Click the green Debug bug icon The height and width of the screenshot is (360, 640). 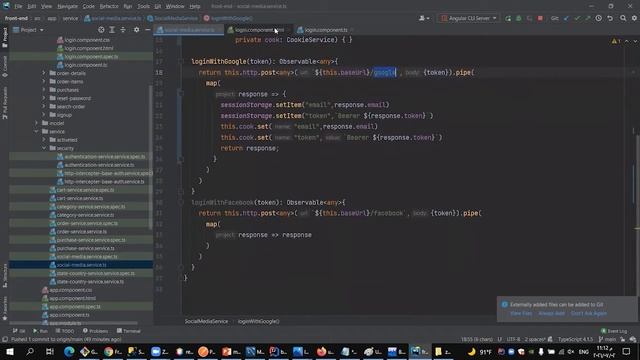518,18
